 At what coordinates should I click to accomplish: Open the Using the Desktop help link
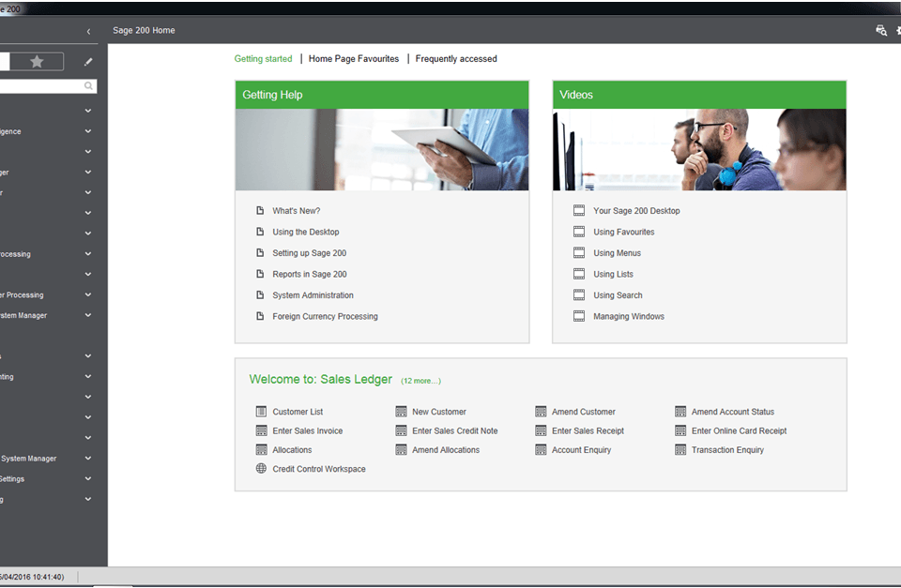click(306, 232)
